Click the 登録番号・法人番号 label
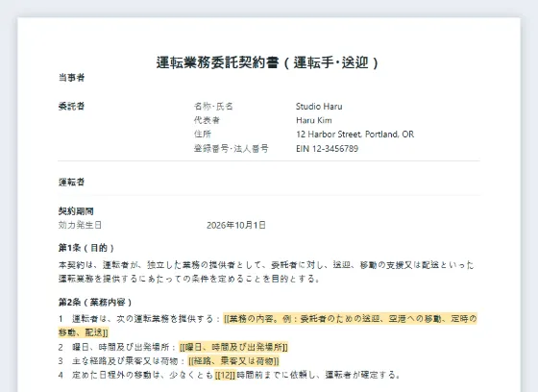This screenshot has height=392, width=538. (x=231, y=149)
